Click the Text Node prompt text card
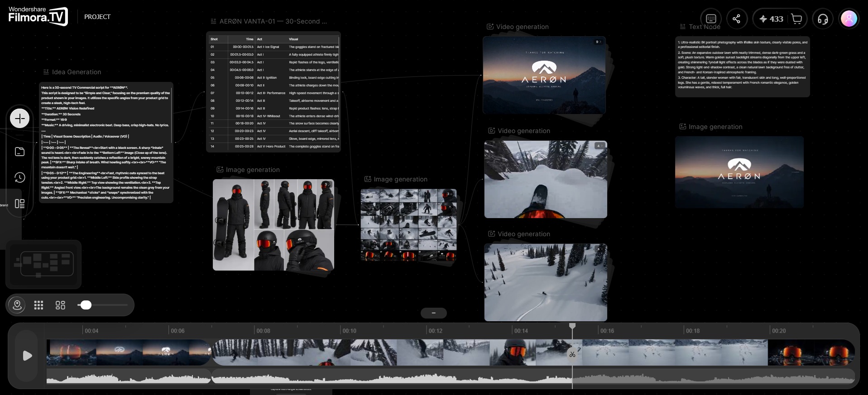The height and width of the screenshot is (395, 868). click(743, 67)
